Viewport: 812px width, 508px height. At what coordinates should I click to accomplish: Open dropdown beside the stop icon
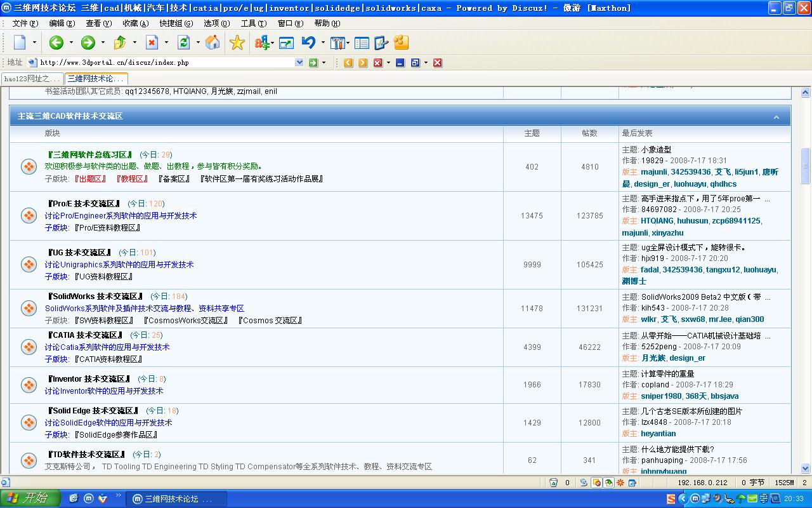coord(166,43)
